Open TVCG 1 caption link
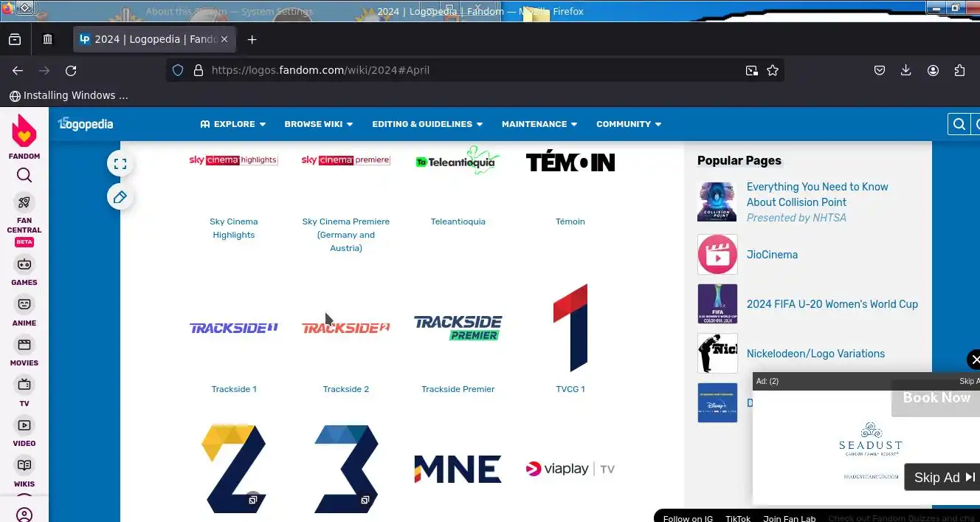The width and height of the screenshot is (980, 522). click(570, 389)
